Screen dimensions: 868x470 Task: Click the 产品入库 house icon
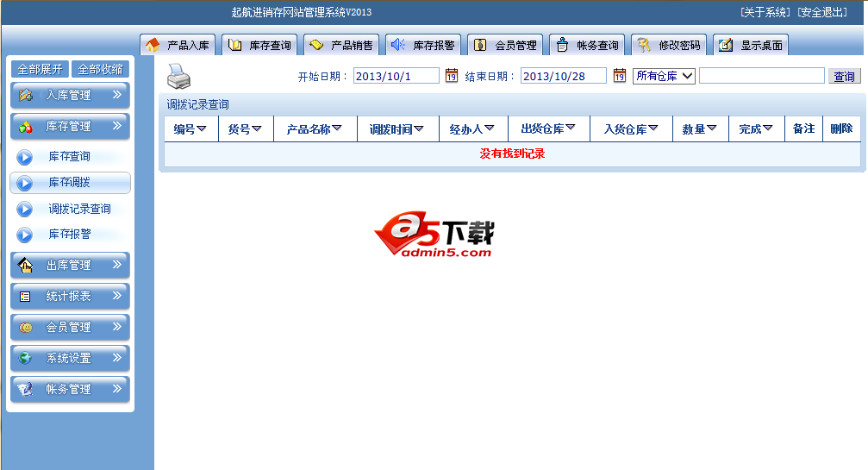pyautogui.click(x=153, y=45)
